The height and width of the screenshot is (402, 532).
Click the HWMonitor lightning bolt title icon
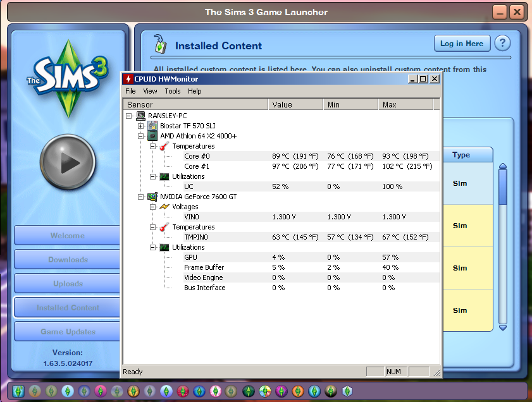tap(128, 79)
